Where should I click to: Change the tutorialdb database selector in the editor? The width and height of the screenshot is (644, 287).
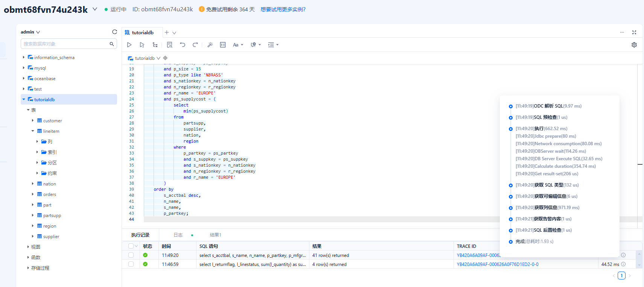[144, 58]
